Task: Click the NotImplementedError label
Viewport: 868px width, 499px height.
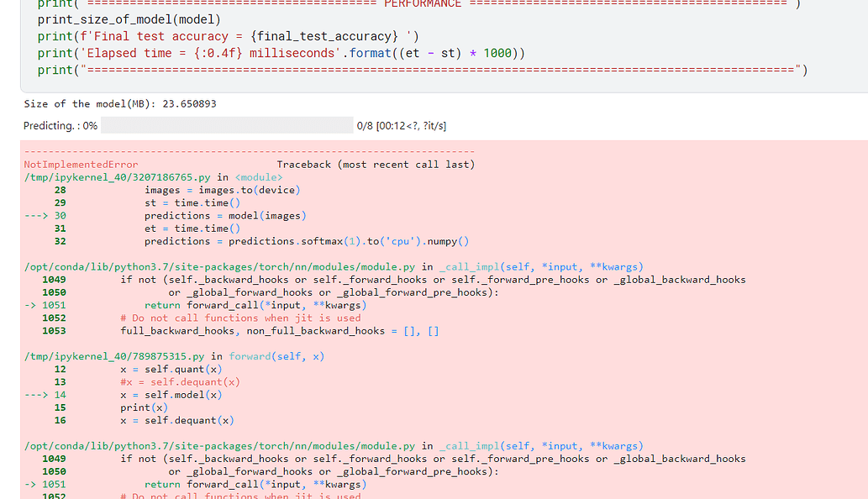Action: point(81,165)
